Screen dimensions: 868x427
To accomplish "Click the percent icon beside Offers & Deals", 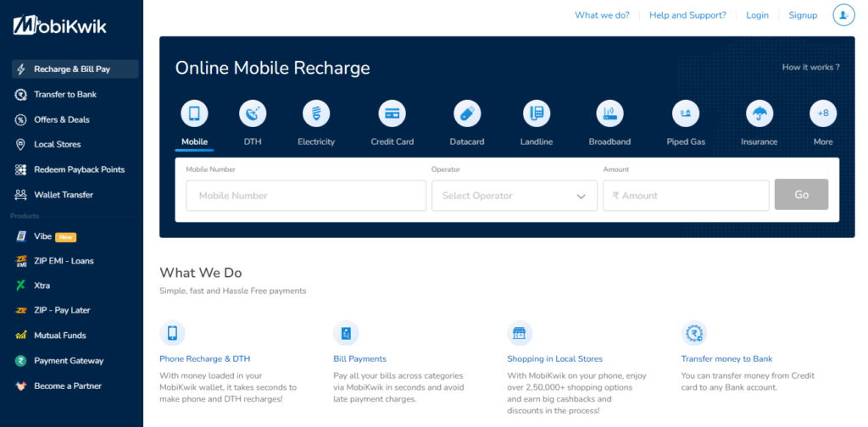I will tap(20, 119).
